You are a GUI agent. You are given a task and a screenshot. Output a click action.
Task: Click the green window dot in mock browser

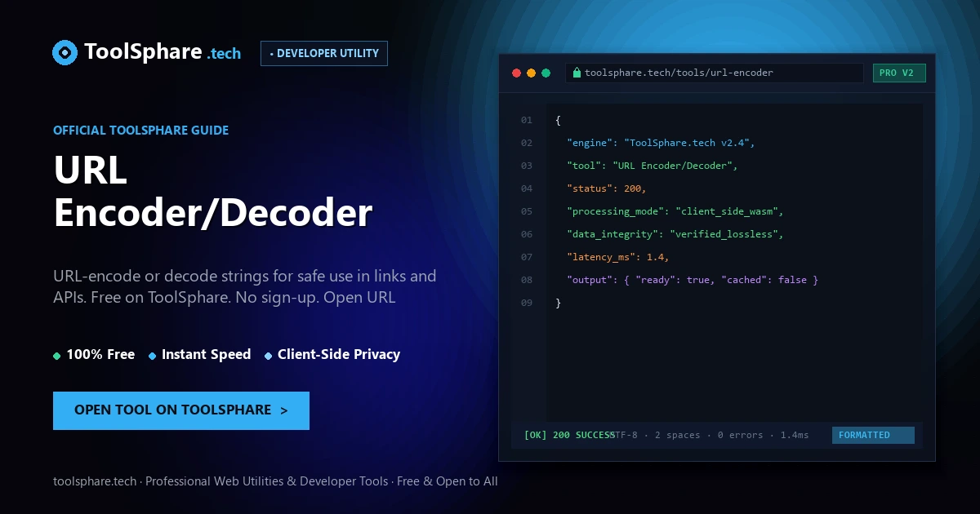pyautogui.click(x=546, y=73)
